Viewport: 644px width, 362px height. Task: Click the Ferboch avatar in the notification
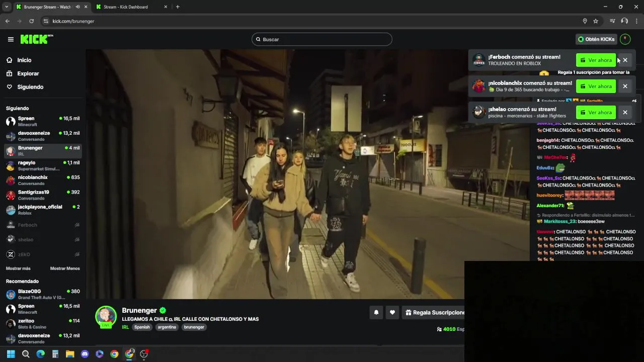479,60
